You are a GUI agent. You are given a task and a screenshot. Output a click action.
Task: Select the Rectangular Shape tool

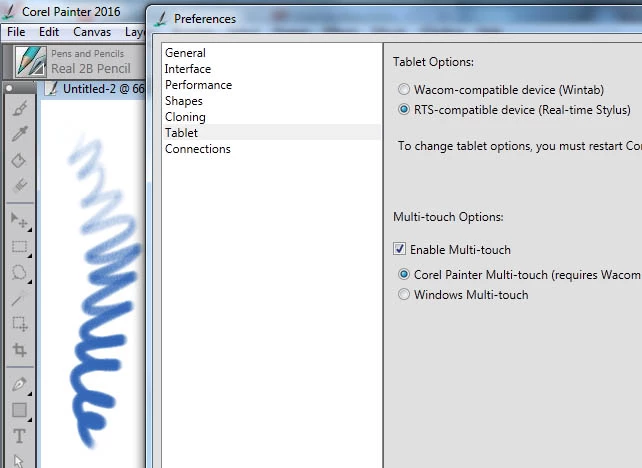pos(19,410)
